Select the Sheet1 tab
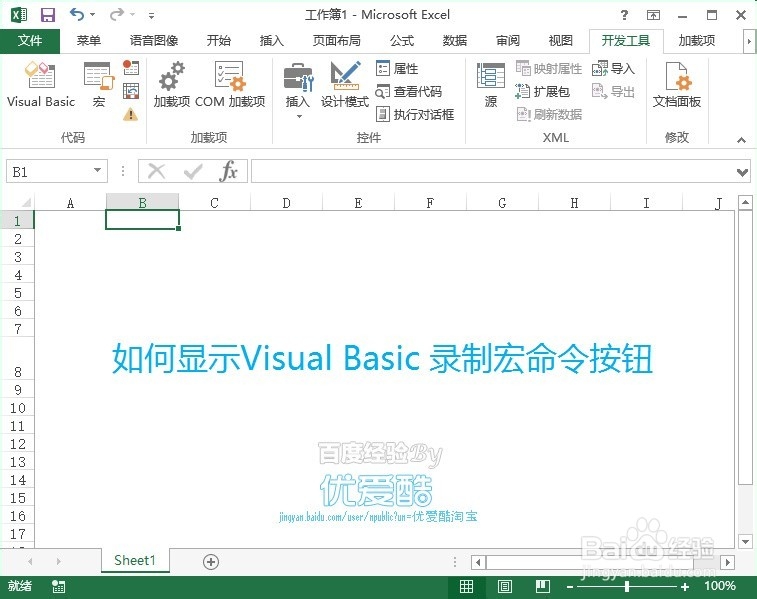The height and width of the screenshot is (599, 757). click(135, 560)
